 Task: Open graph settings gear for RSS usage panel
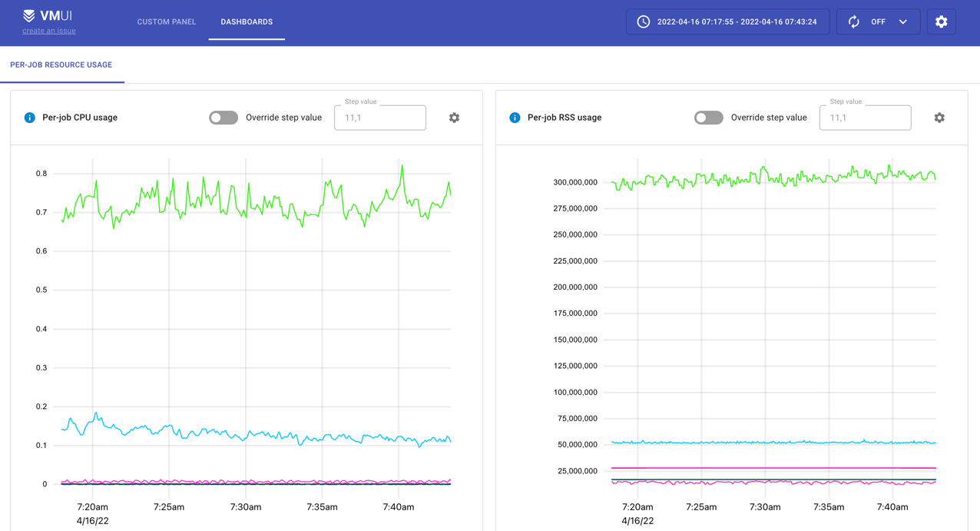pyautogui.click(x=939, y=118)
